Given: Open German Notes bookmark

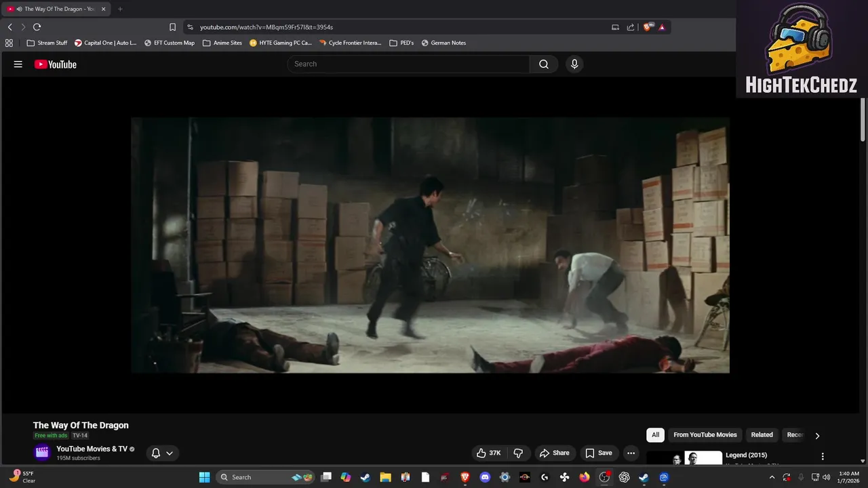Looking at the screenshot, I should click(443, 43).
